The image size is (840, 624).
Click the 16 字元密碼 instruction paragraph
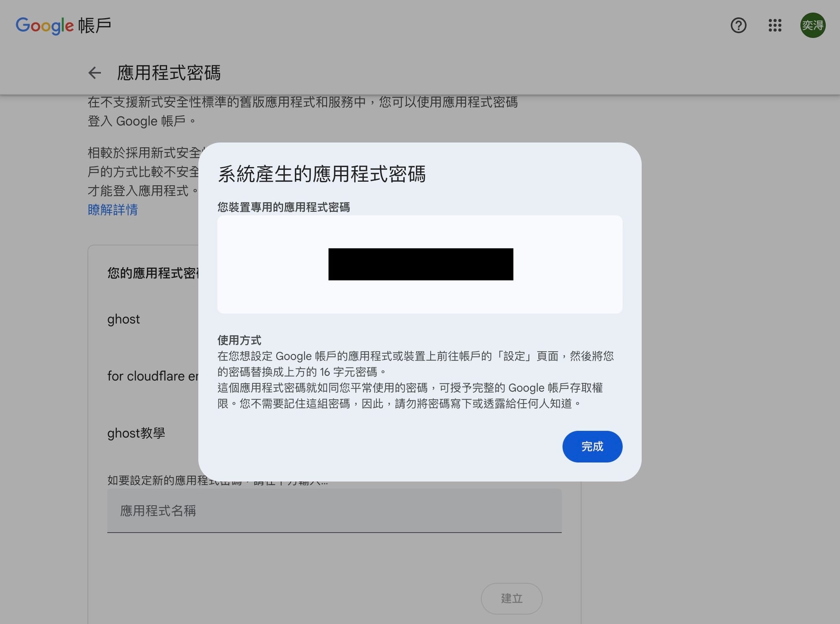pos(415,364)
